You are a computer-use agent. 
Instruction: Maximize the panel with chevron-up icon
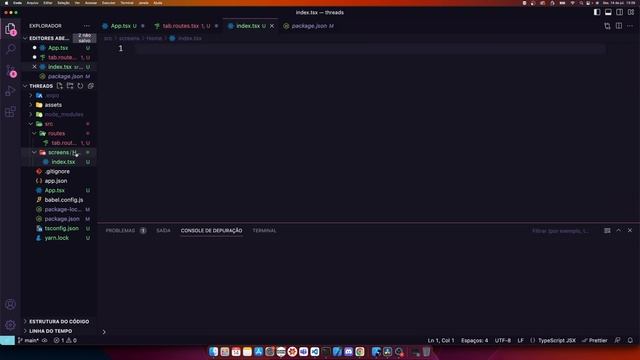coord(618,231)
